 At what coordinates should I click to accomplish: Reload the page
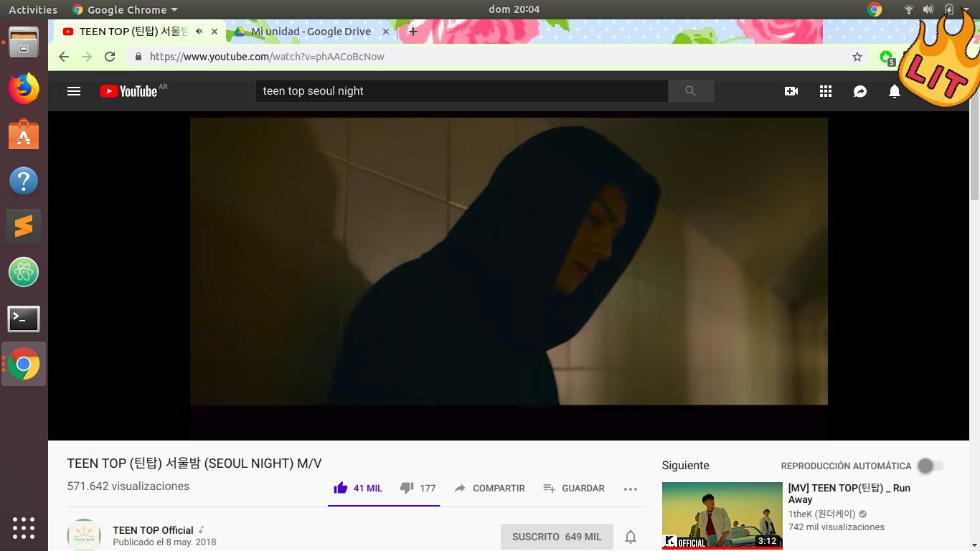click(110, 57)
